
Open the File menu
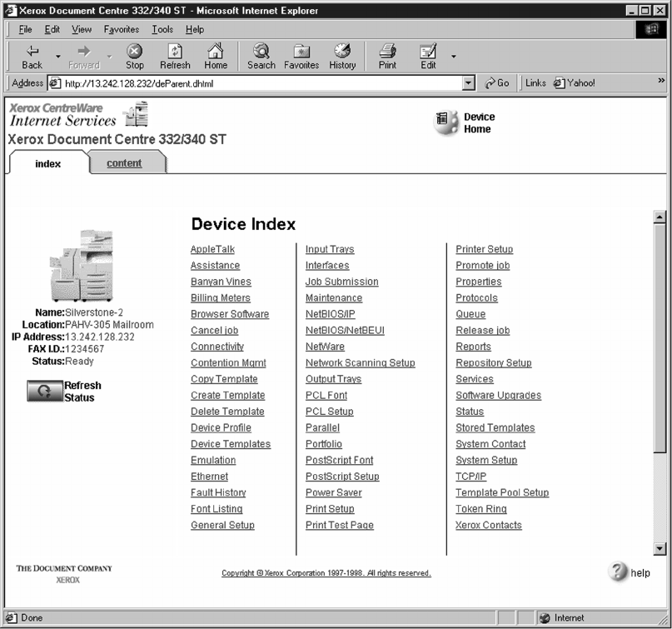pos(25,30)
